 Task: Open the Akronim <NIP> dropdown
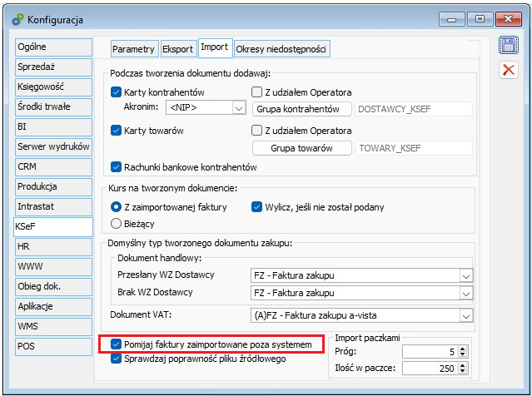click(239, 108)
